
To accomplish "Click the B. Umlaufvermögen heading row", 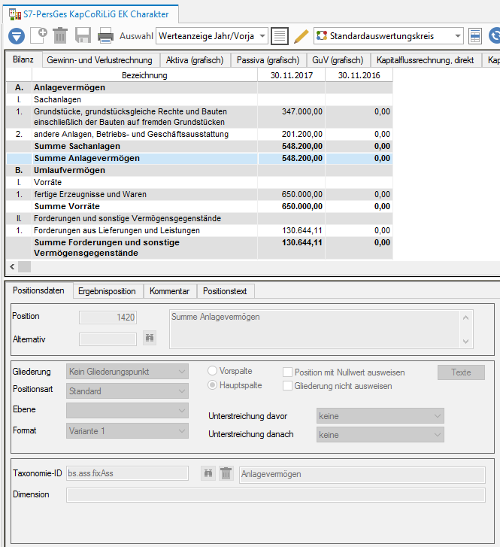I will pos(200,170).
